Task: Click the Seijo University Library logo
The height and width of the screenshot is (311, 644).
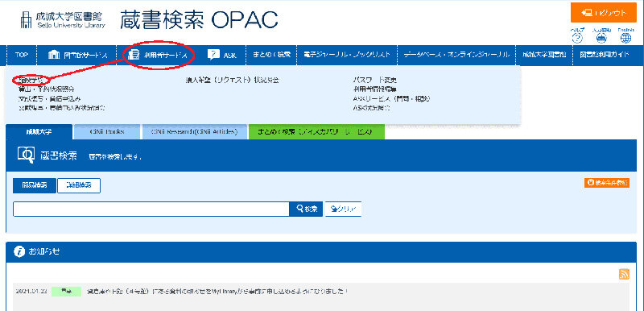Action: (62, 19)
